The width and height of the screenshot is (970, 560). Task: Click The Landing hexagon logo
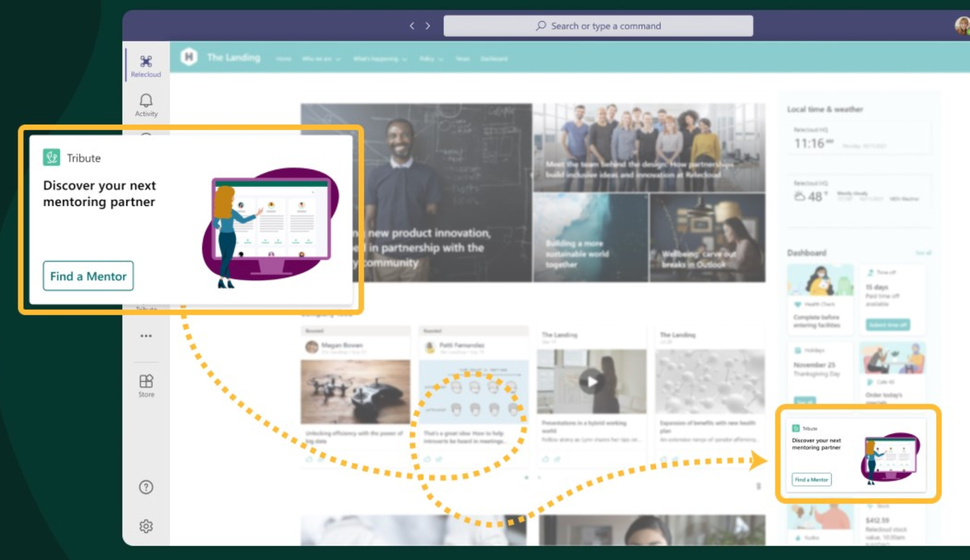click(x=188, y=57)
